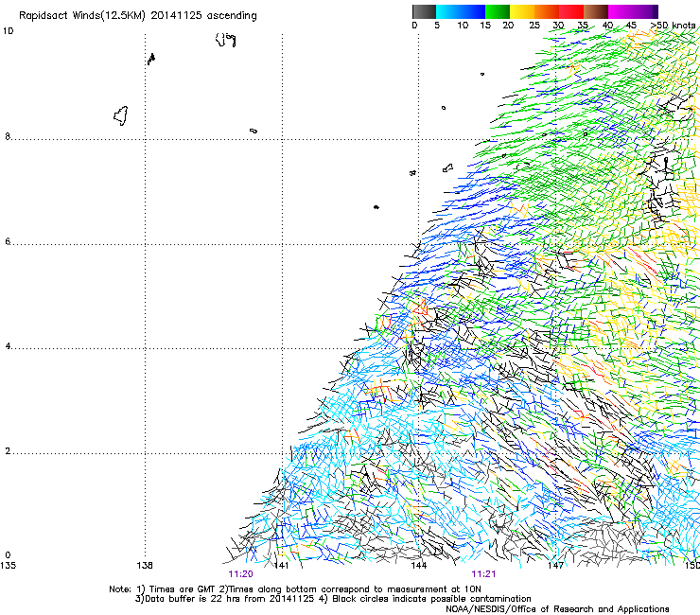Image resolution: width=700 pixels, height=615 pixels.
Task: Click the title text 'Rapidsact Winds(12.5KM) 20141125 ascending'
Action: (x=138, y=16)
